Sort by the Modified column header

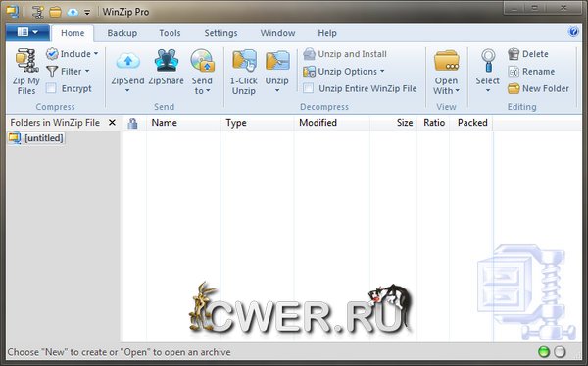tap(332, 123)
